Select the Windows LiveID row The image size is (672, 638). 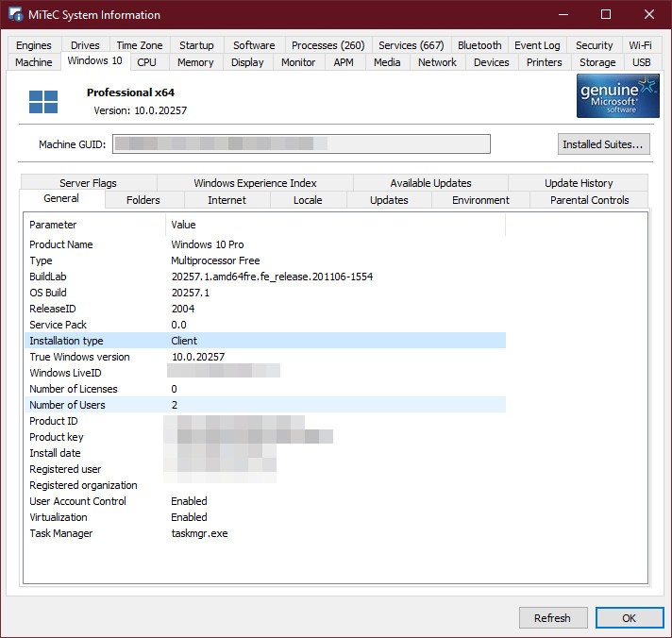(x=265, y=373)
